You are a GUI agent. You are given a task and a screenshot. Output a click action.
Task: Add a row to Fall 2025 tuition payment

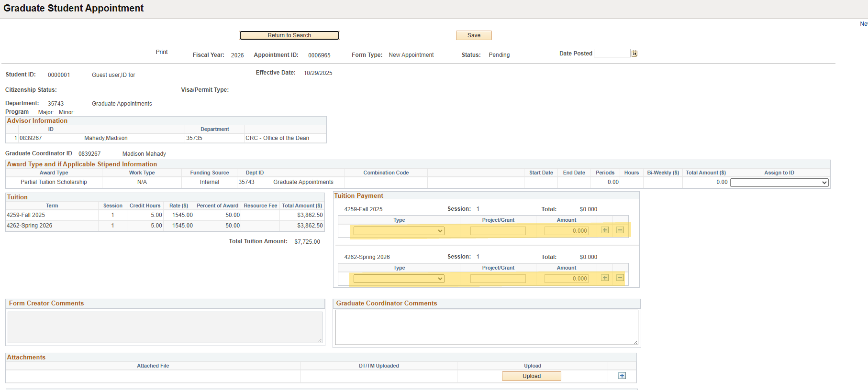coord(605,230)
